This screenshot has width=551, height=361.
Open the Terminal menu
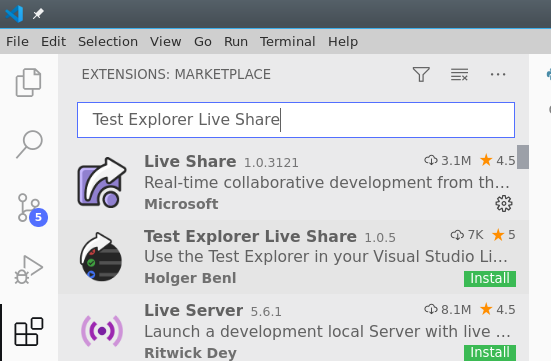tap(287, 41)
